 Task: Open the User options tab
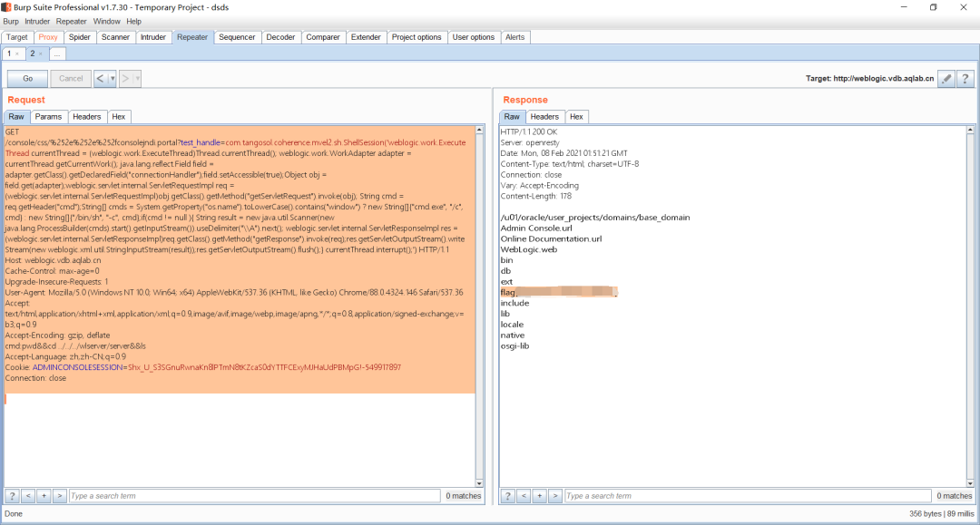[x=473, y=37]
